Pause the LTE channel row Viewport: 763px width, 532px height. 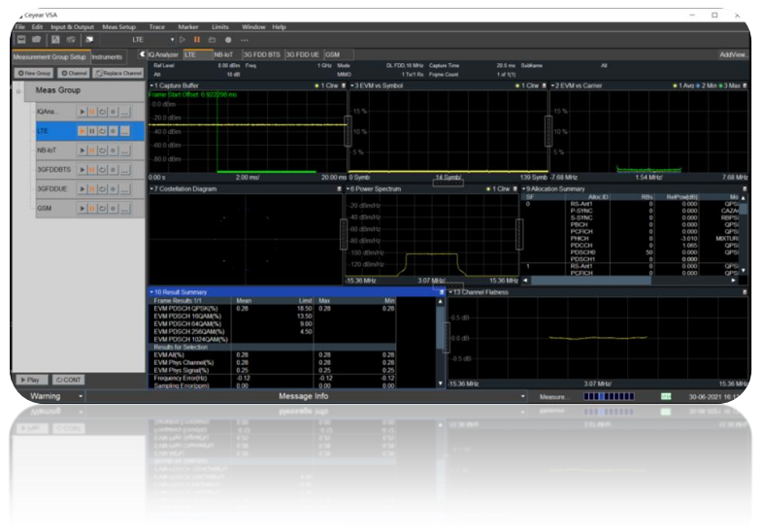coord(92,131)
